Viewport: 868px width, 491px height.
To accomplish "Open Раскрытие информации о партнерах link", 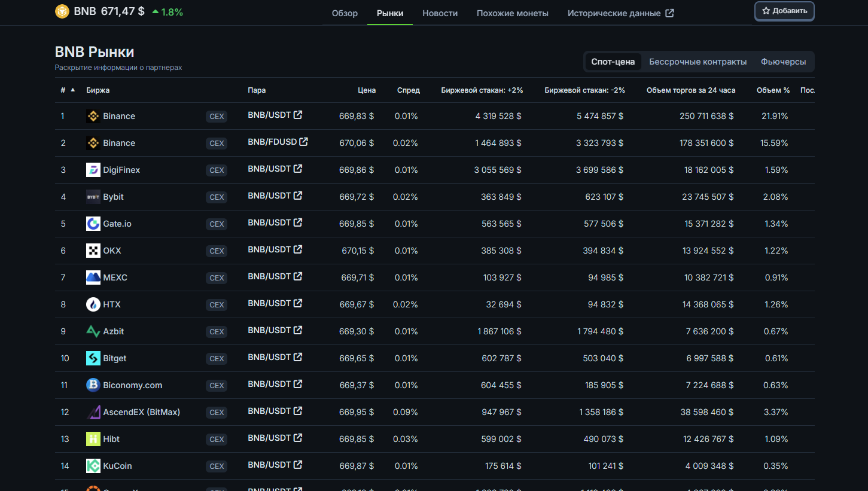I will (118, 68).
